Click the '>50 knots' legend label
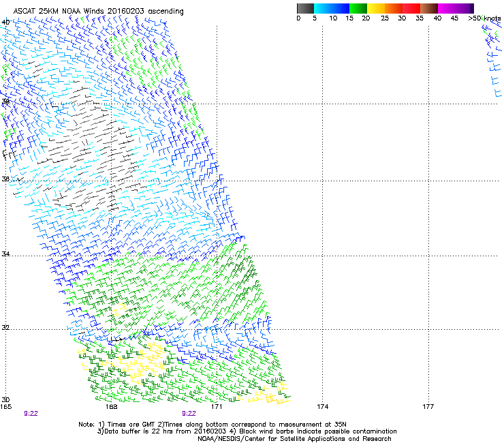The width and height of the screenshot is (504, 443). (484, 18)
